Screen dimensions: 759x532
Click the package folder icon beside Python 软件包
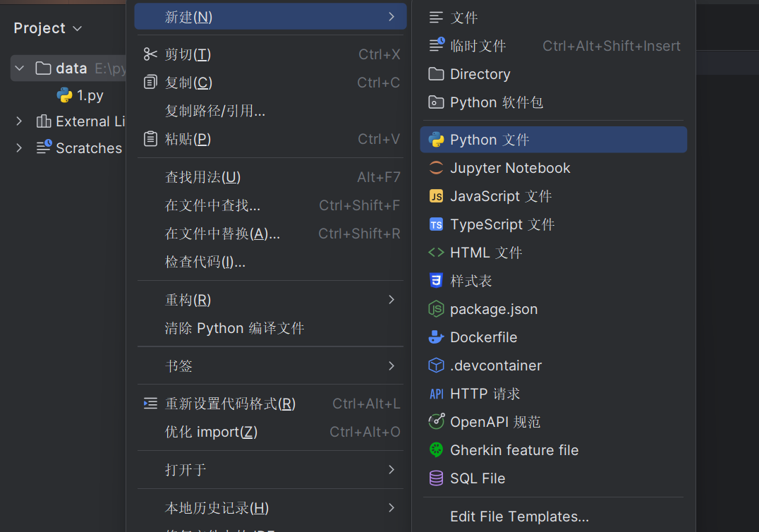click(436, 102)
